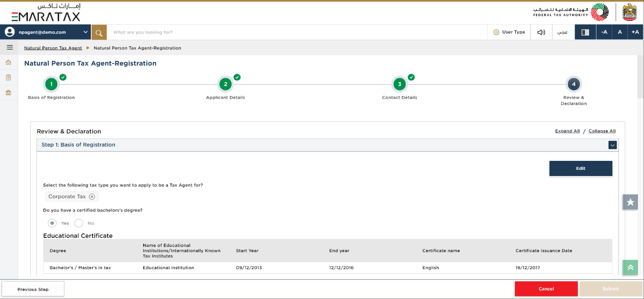Reset font size with A

[619, 32]
